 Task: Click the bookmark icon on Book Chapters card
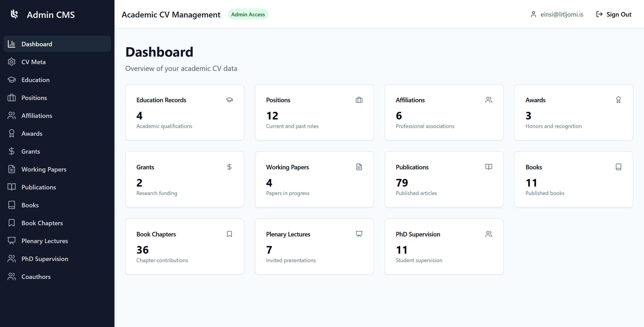point(229,234)
